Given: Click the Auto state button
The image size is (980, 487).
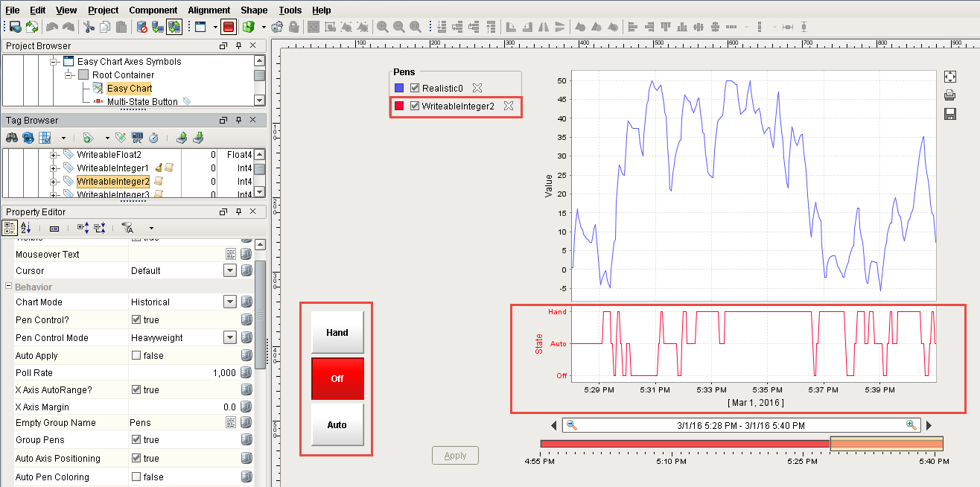Looking at the screenshot, I should (337, 425).
